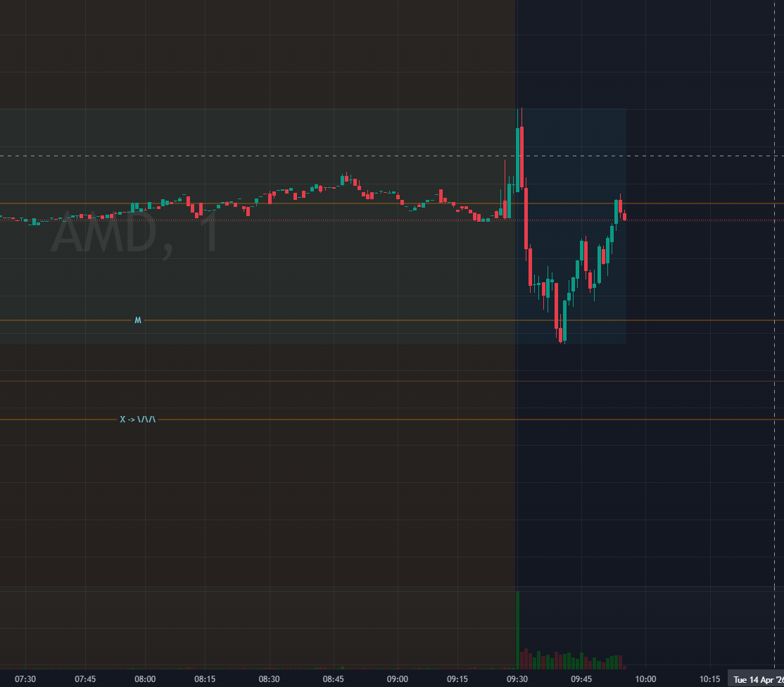Click the 08:30 time axis label

(x=269, y=679)
